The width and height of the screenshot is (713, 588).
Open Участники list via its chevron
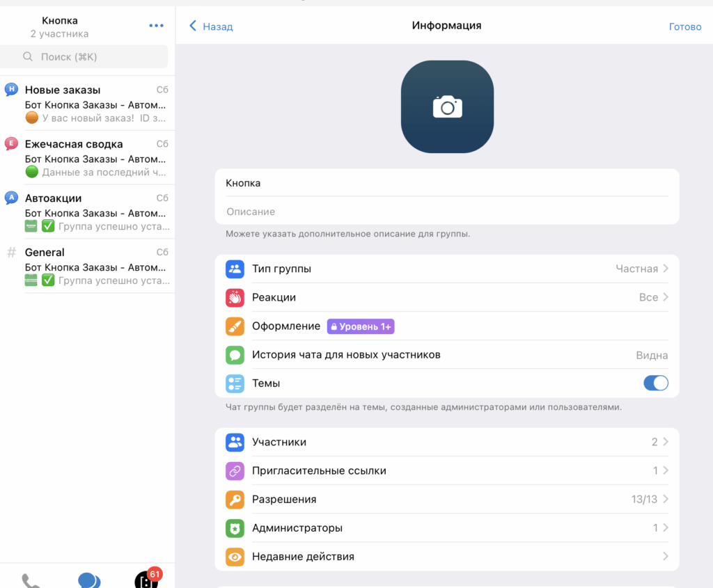coord(666,442)
